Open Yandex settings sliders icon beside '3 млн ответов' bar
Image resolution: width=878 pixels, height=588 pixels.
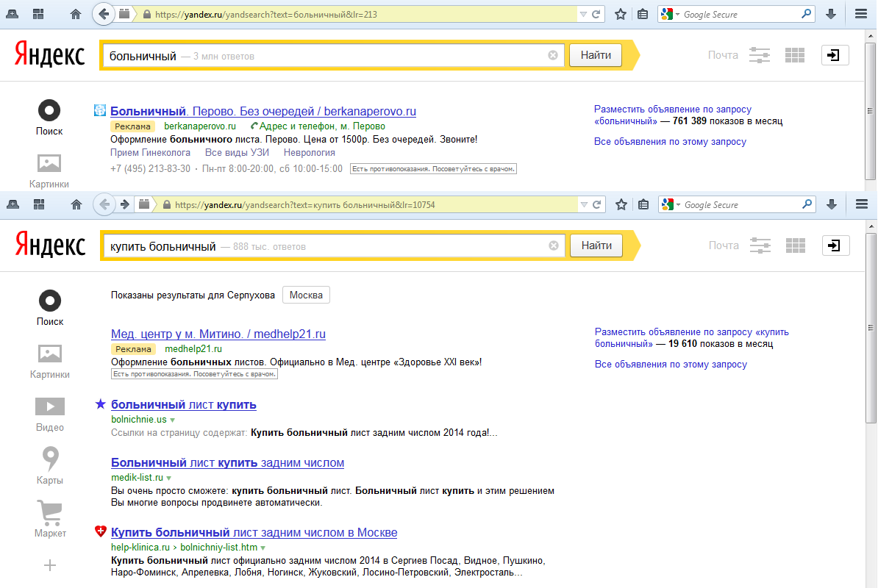pyautogui.click(x=760, y=55)
